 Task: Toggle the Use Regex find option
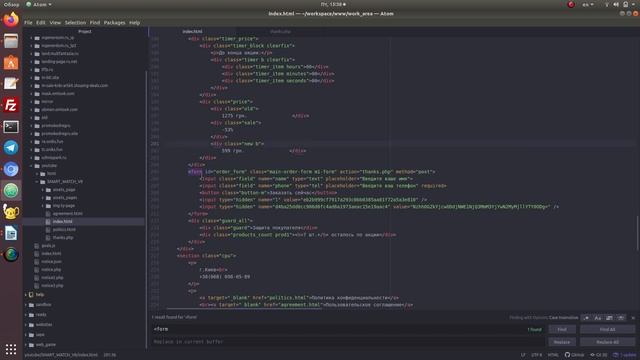[587, 318]
